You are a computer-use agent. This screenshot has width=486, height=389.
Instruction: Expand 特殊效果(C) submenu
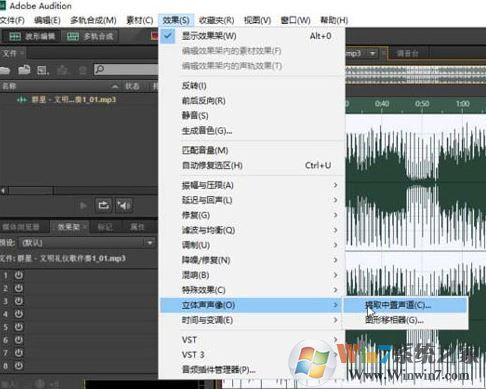pyautogui.click(x=252, y=290)
